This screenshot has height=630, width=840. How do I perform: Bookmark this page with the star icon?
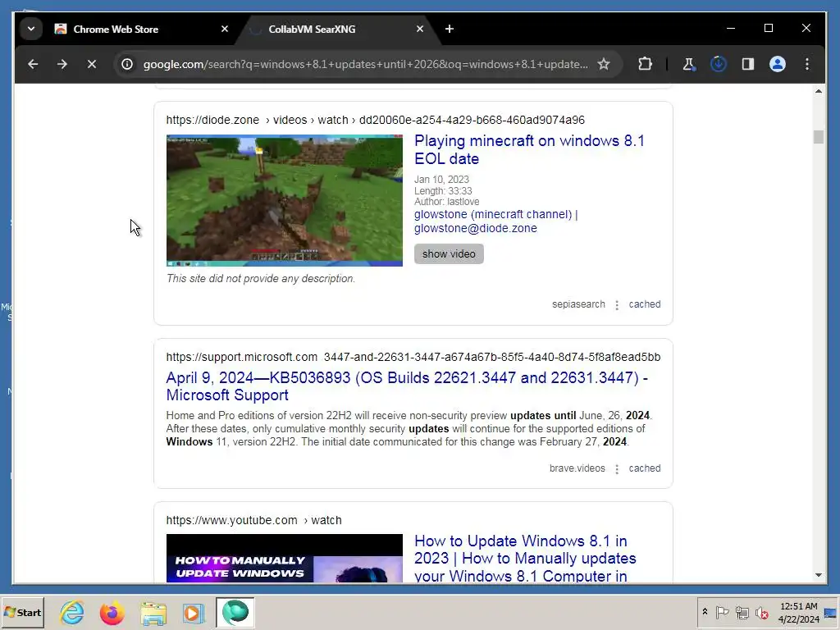tap(604, 64)
